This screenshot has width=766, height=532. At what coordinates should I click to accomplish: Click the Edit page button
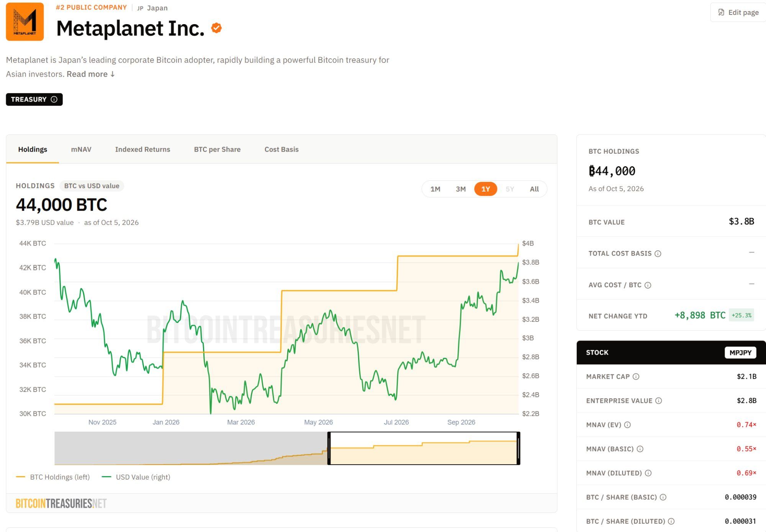click(x=738, y=12)
